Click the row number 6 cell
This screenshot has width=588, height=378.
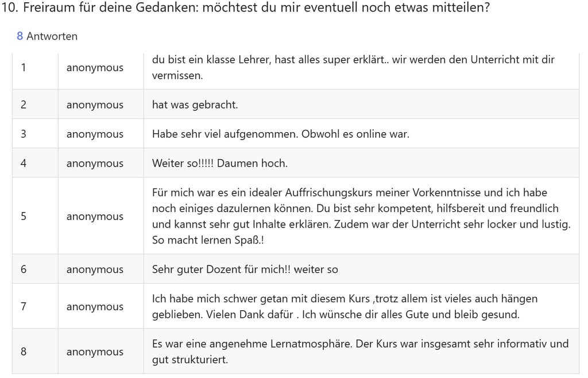tap(35, 269)
